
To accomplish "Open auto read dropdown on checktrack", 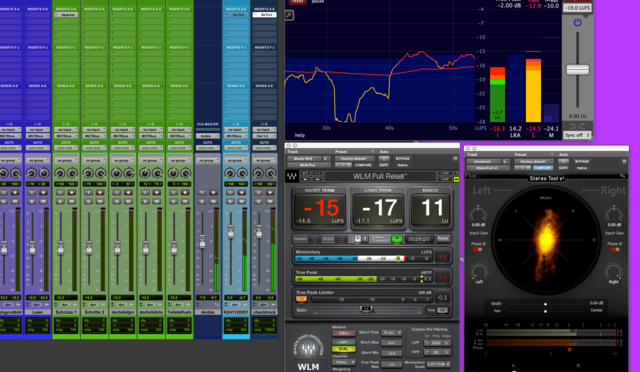I will click(x=264, y=148).
